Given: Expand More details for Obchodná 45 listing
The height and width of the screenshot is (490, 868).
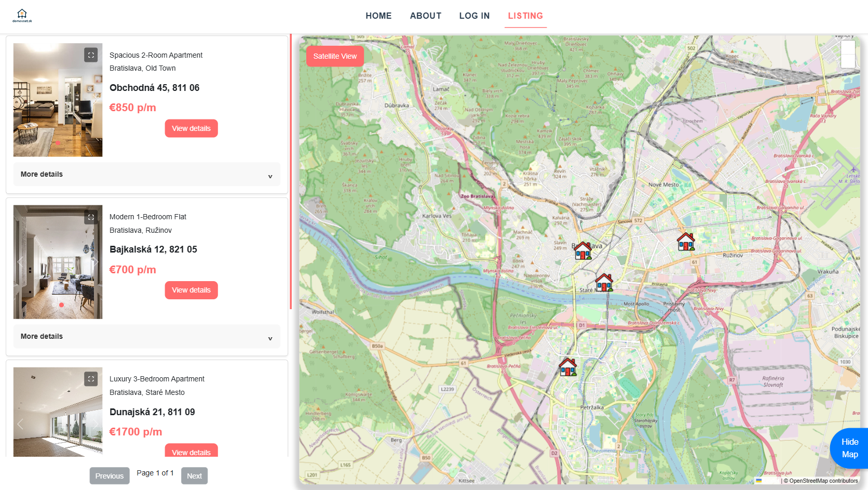Looking at the screenshot, I should tap(146, 175).
